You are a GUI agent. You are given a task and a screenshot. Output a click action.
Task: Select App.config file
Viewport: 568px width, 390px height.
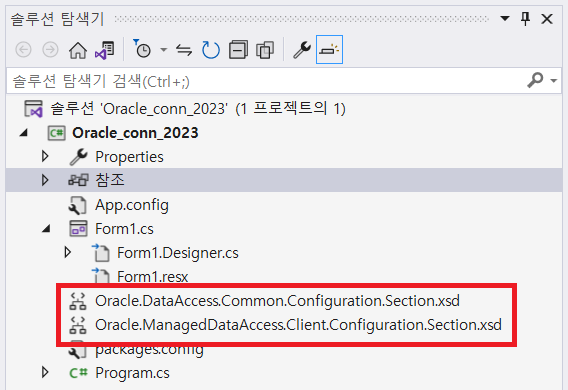[132, 205]
